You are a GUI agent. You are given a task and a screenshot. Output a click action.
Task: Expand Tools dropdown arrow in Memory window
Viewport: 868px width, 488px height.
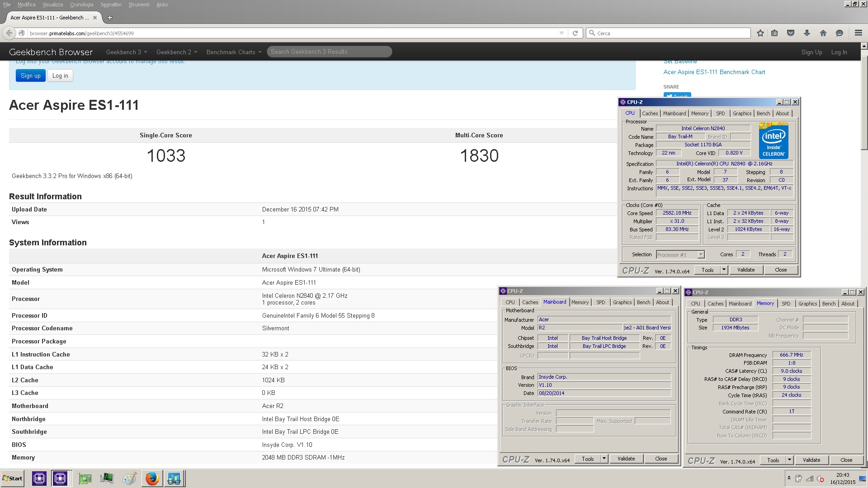click(x=789, y=460)
